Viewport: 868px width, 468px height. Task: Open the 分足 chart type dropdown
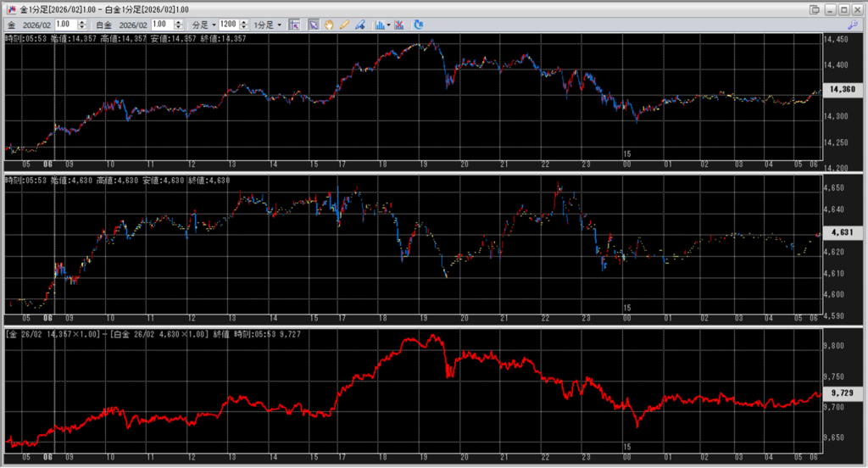pos(204,25)
